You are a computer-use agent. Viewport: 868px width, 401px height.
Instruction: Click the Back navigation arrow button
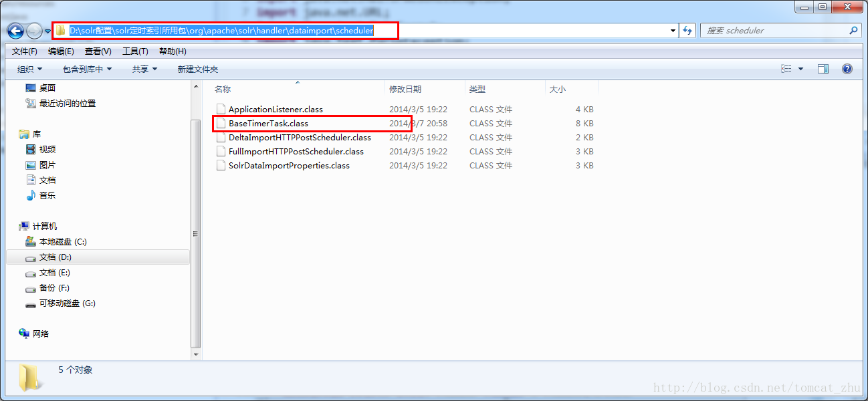pos(16,31)
